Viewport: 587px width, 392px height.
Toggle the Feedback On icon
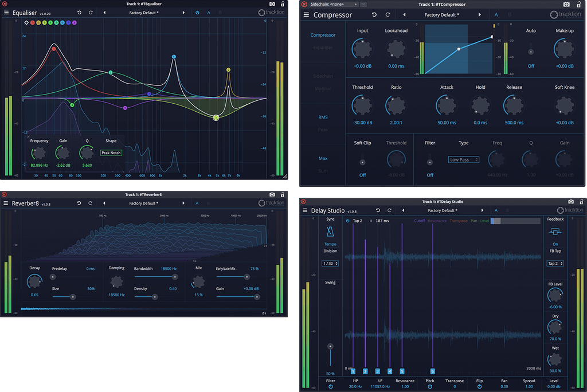pos(555,232)
